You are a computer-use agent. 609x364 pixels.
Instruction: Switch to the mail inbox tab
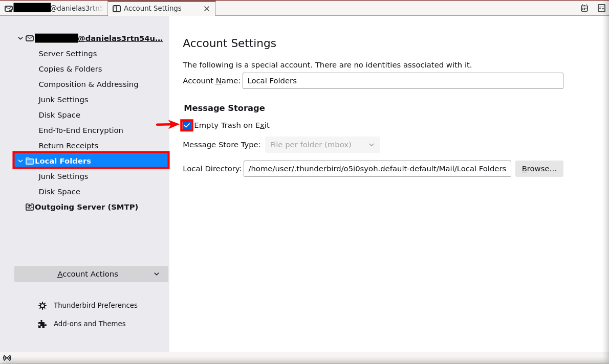54,8
